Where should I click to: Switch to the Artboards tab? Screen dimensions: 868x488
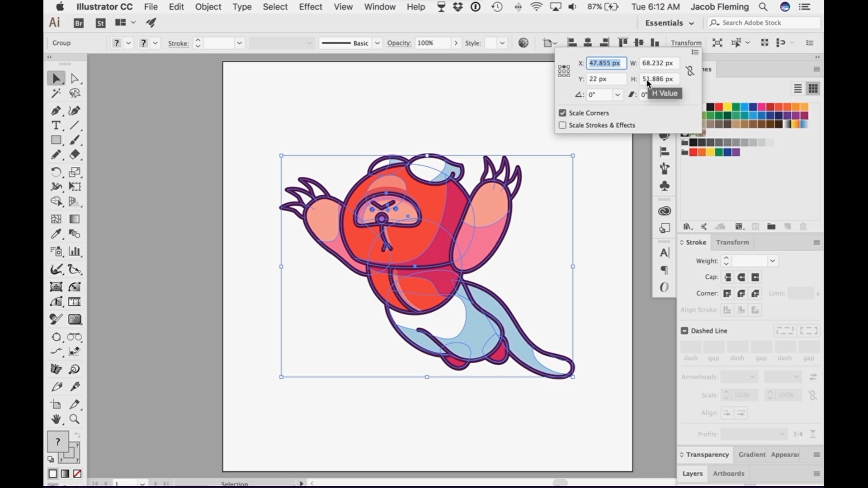click(728, 474)
